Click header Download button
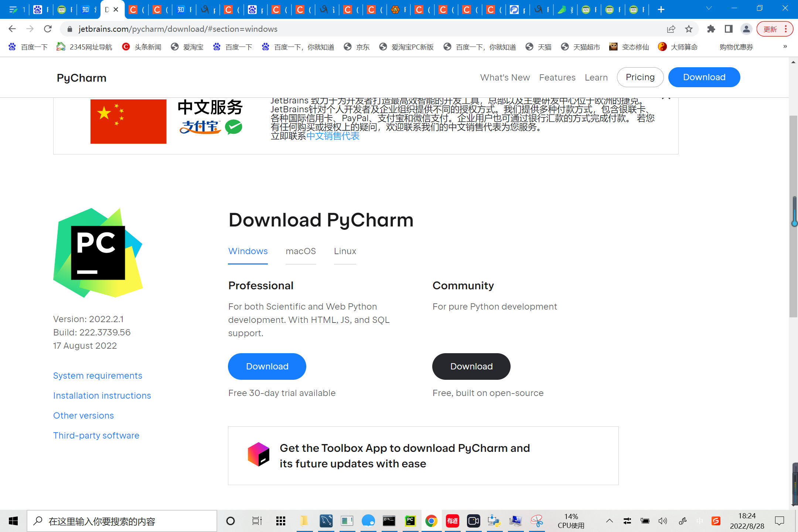The height and width of the screenshot is (532, 798). (x=704, y=77)
